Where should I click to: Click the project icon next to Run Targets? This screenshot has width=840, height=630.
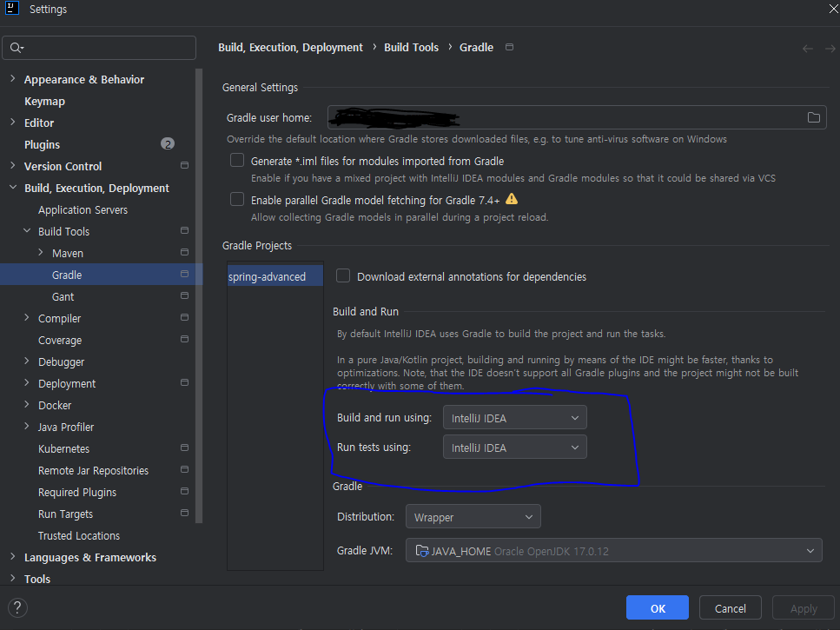184,514
